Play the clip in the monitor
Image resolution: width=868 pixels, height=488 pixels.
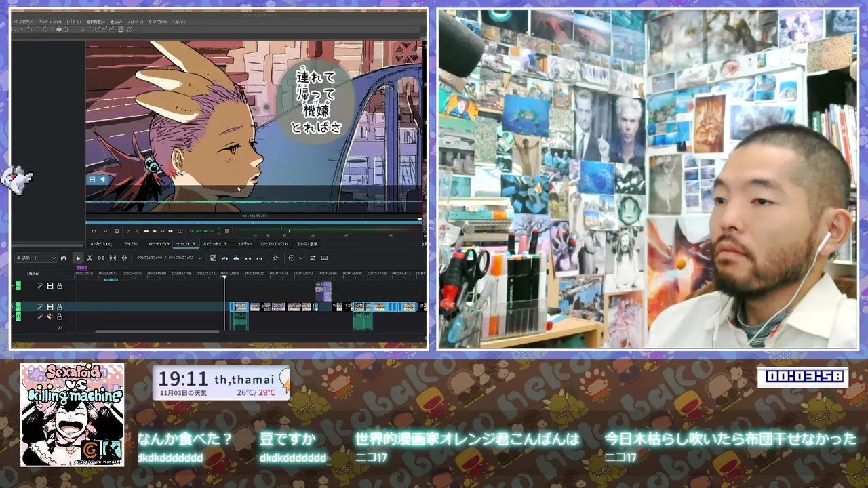(155, 231)
